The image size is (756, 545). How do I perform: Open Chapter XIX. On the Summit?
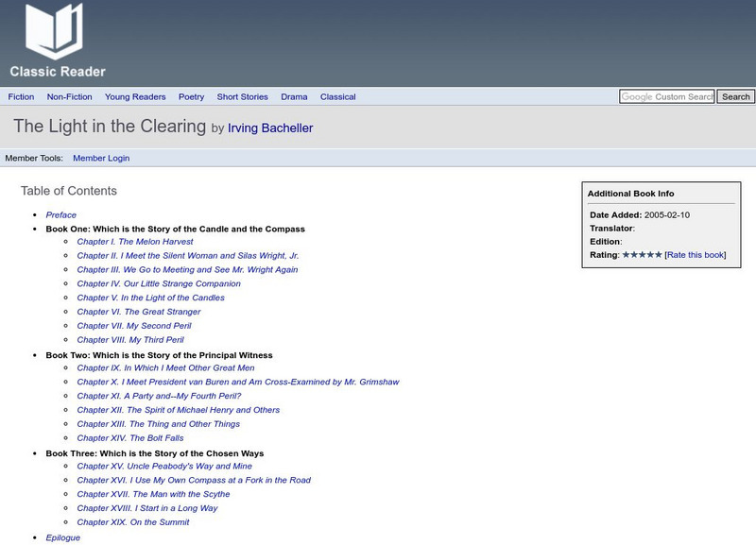(133, 522)
